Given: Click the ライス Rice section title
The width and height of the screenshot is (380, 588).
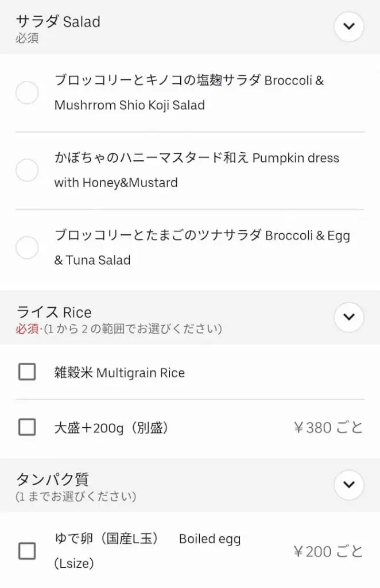Looking at the screenshot, I should point(54,312).
